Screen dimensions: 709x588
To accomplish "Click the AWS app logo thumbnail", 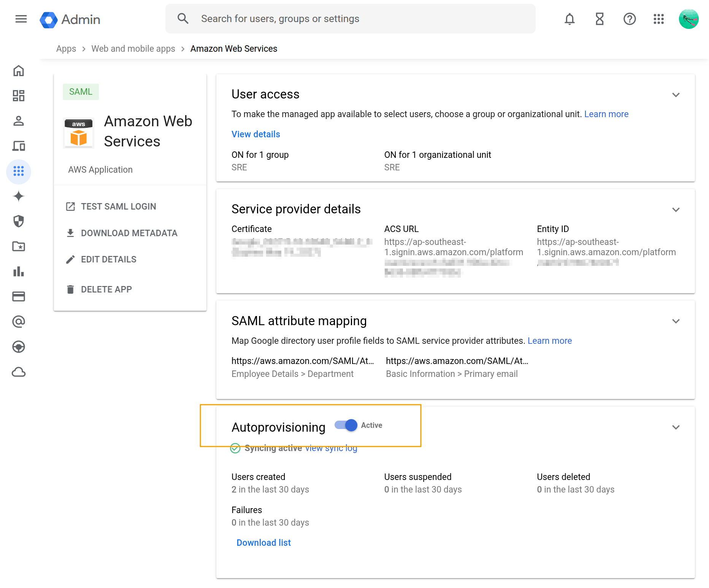I will [x=79, y=132].
